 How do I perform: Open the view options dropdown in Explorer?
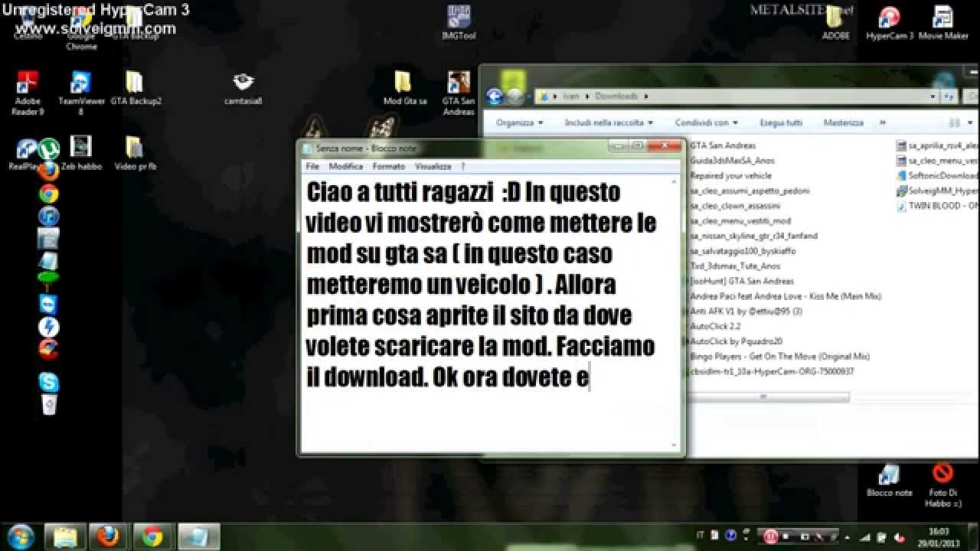coord(971,122)
